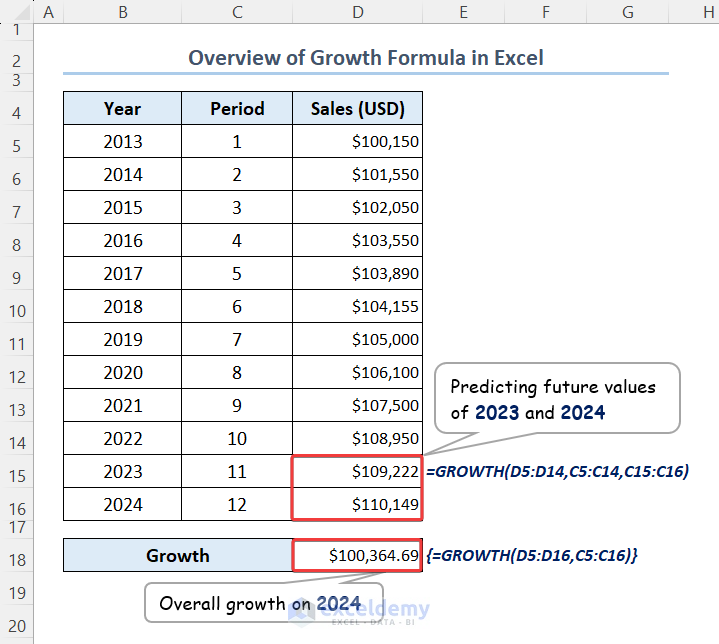The width and height of the screenshot is (719, 644).
Task: Select sales value $107,500
Action: 358,405
